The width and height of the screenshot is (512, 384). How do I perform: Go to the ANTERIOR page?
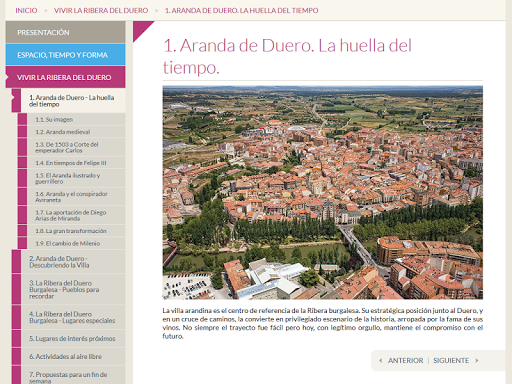pos(405,360)
